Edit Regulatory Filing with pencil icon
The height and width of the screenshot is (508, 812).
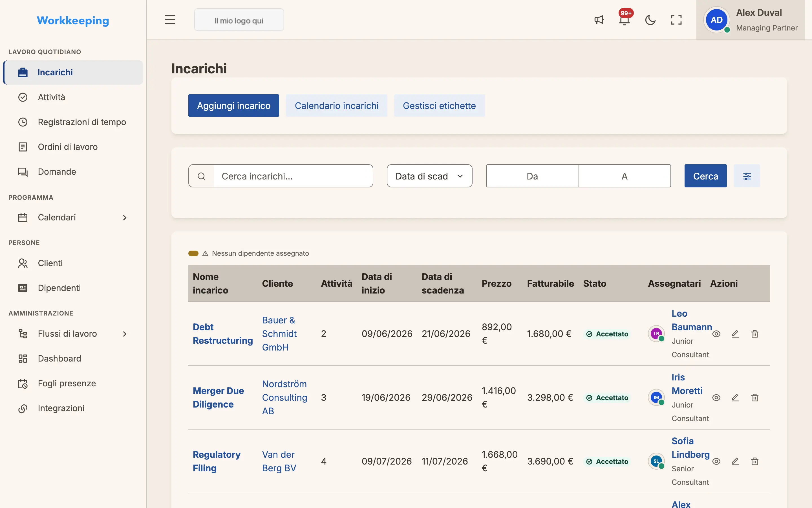point(735,461)
